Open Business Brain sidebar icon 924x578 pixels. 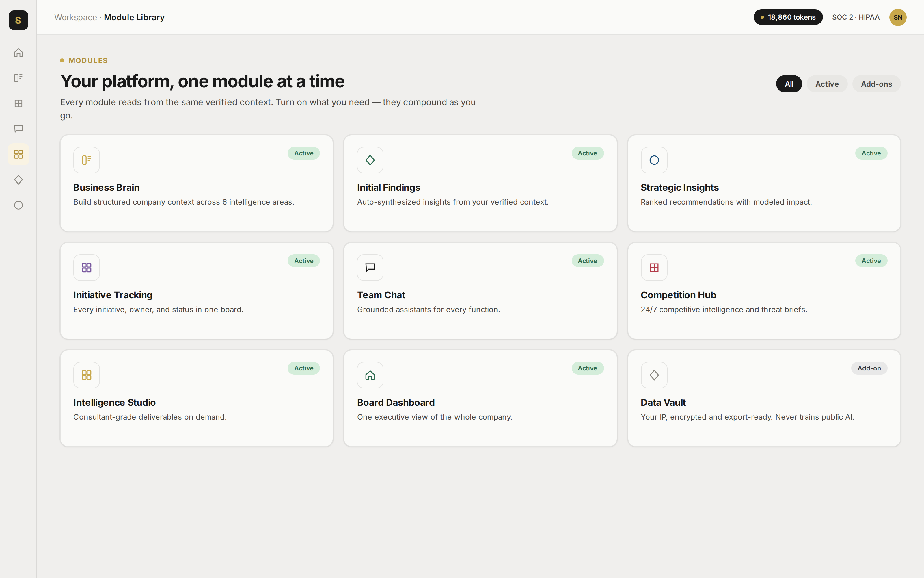[18, 78]
